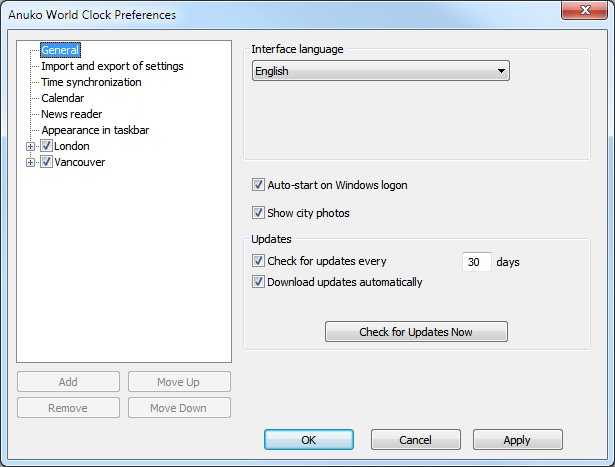This screenshot has width=615, height=467.
Task: Uncheck the London city checkbox
Action: [46, 146]
